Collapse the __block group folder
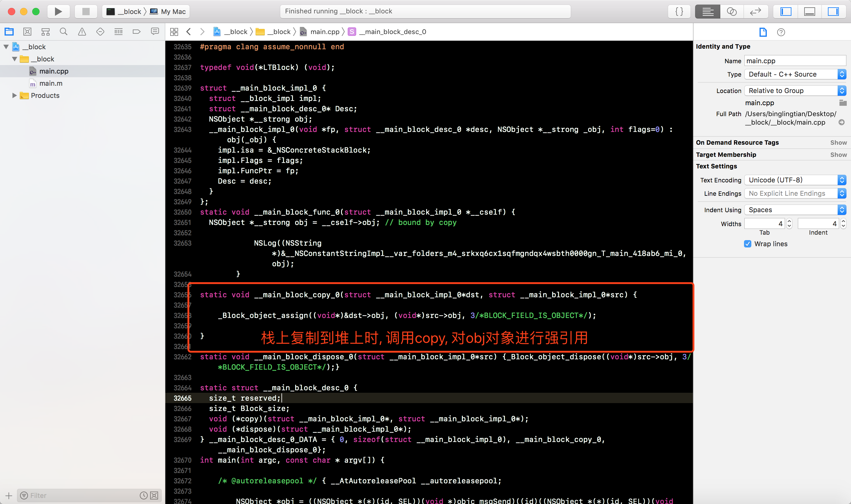 [15, 59]
